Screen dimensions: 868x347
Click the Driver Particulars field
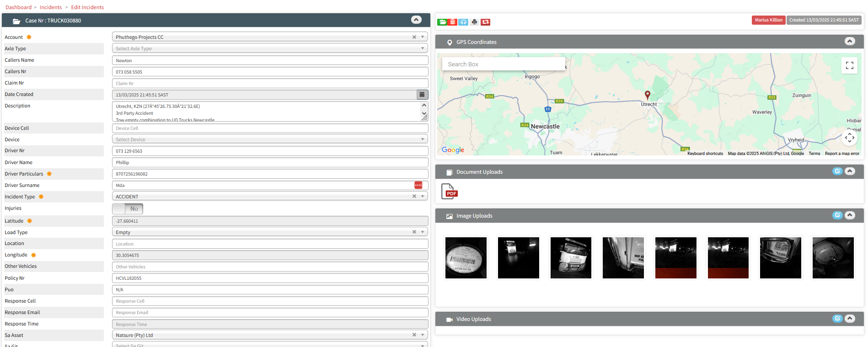coord(270,174)
